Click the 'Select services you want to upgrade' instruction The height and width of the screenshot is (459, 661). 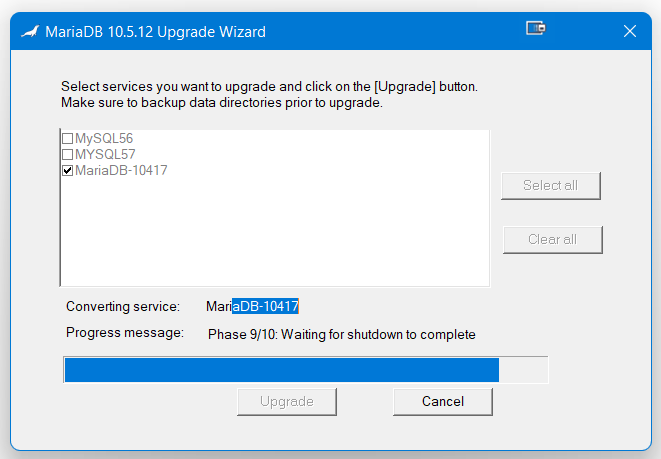[x=269, y=87]
